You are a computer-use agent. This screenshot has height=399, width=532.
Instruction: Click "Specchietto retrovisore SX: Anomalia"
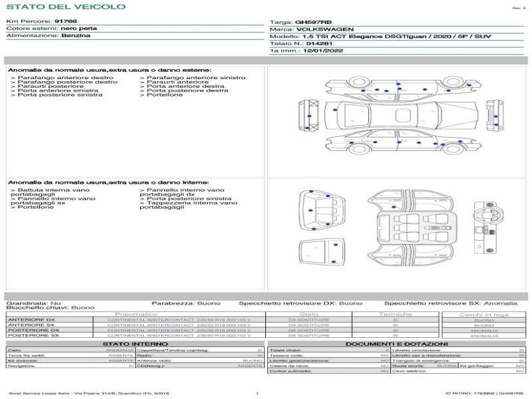coord(451,303)
